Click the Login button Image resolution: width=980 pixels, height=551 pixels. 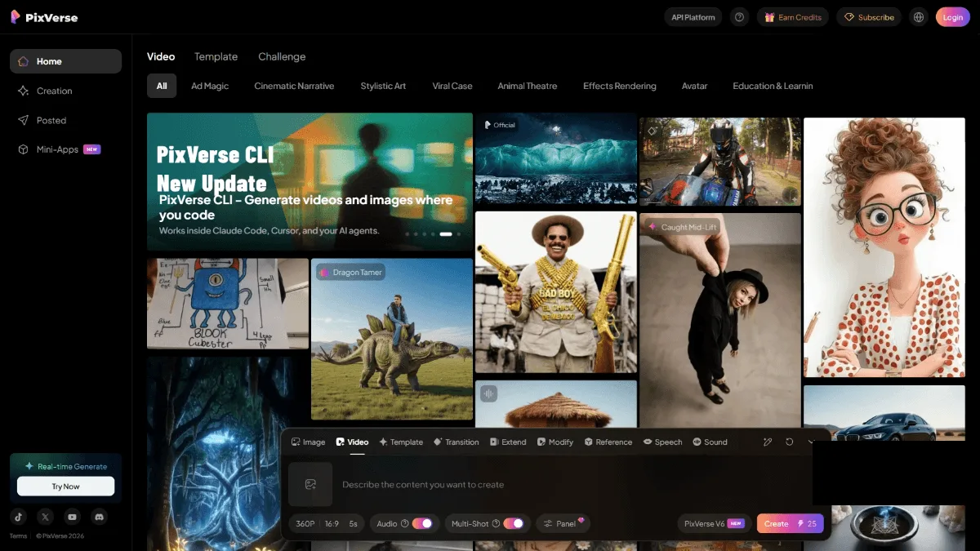click(953, 17)
